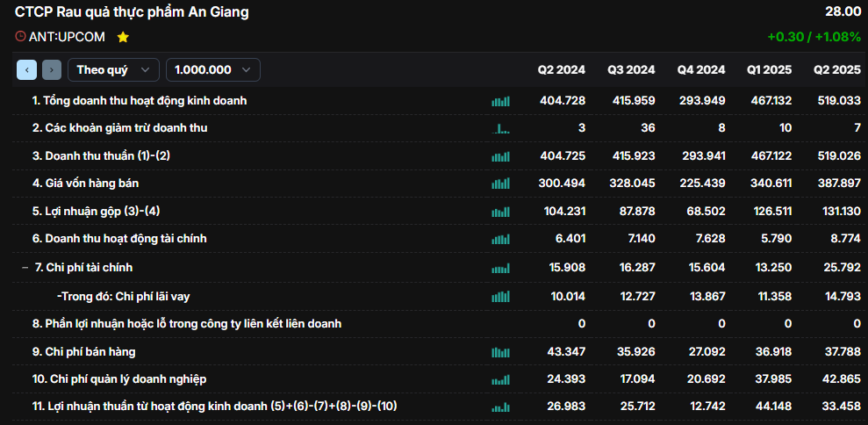The height and width of the screenshot is (425, 868).
Task: Open mini chart for Chi phí tài chính
Action: (x=500, y=269)
